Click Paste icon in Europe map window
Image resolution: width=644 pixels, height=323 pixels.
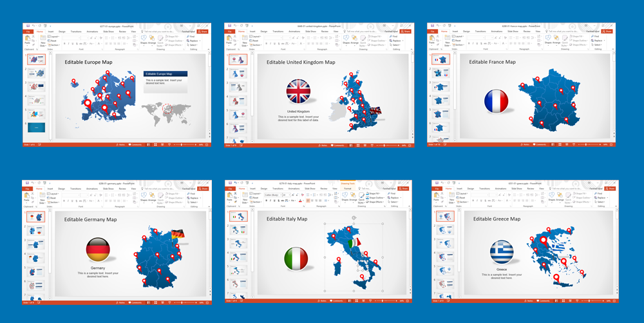point(28,37)
